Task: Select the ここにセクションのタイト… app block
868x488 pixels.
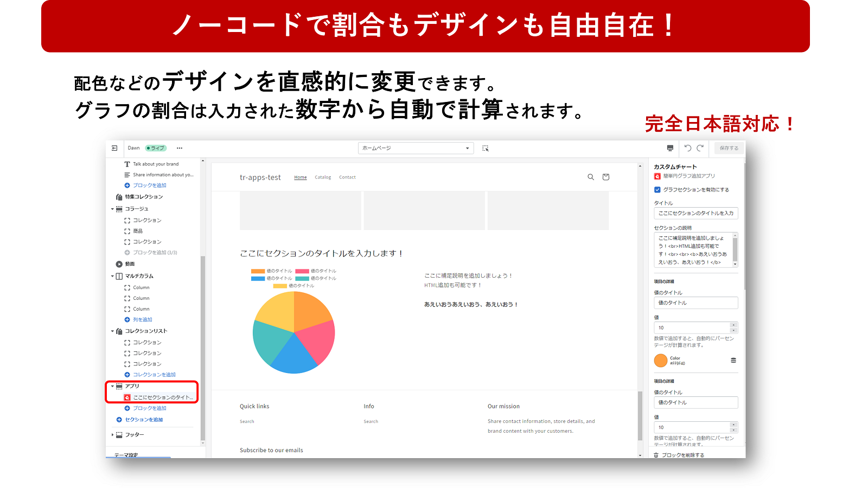Action: tap(163, 397)
